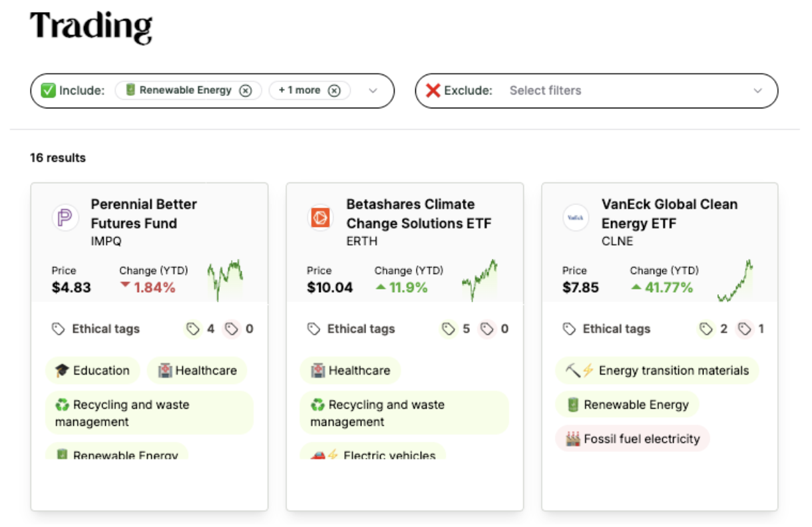Click the '16 results' count text
812x527 pixels.
[58, 158]
